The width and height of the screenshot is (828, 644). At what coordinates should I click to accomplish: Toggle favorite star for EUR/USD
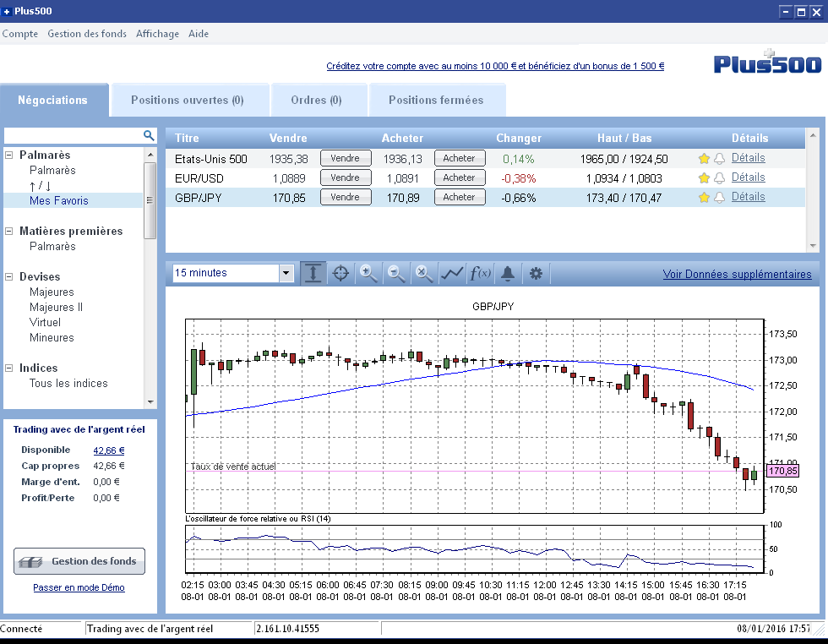[x=703, y=178]
